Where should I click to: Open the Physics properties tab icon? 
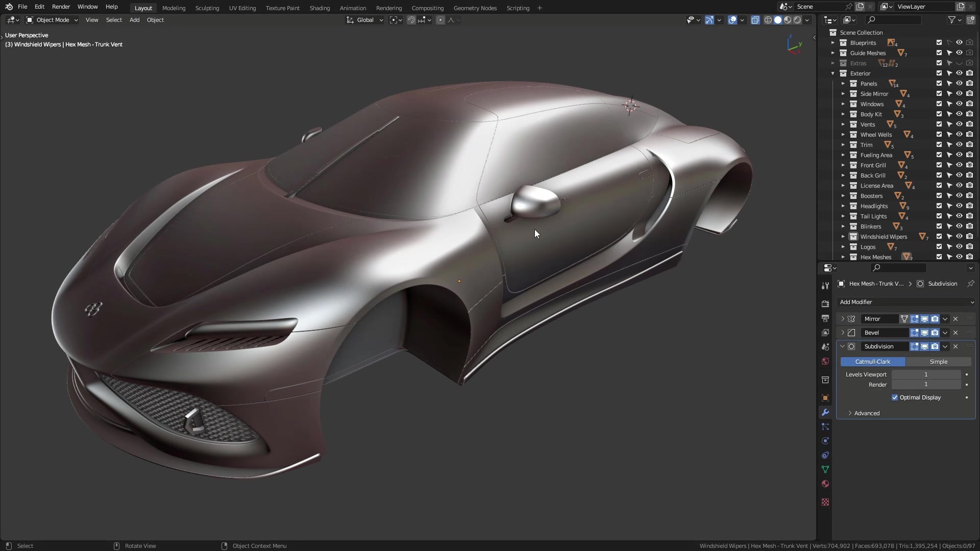click(x=825, y=441)
